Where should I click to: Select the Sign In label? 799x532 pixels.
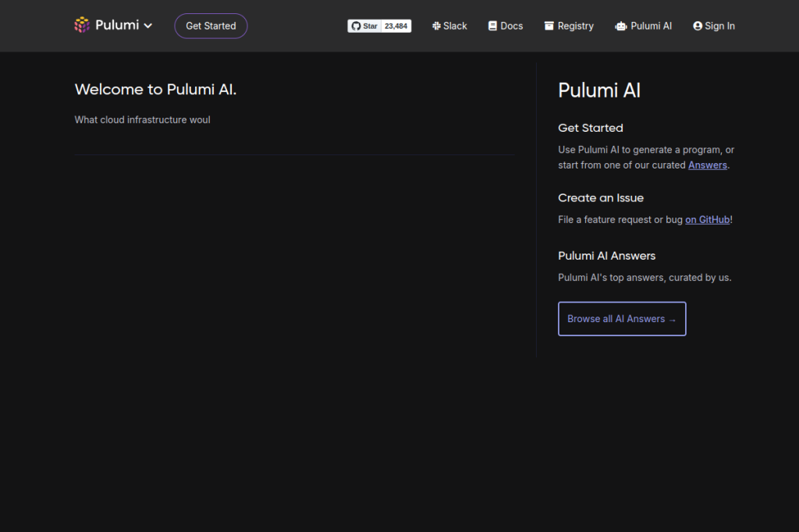pos(719,26)
